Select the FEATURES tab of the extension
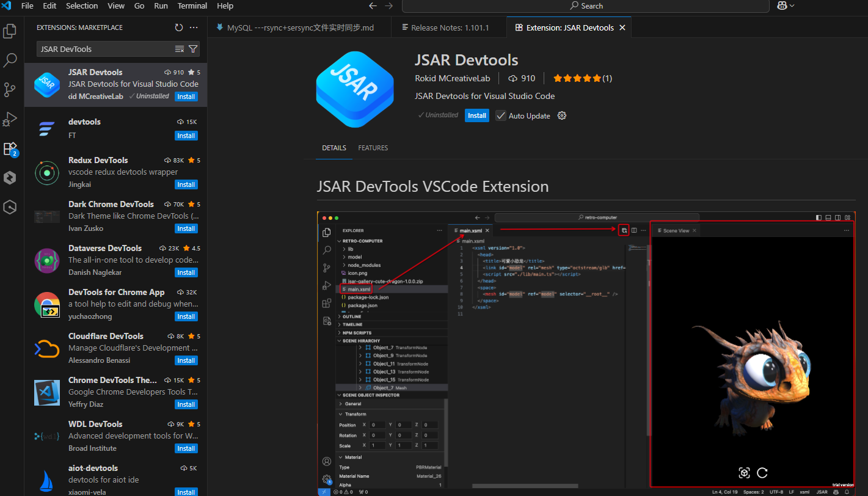This screenshot has width=868, height=496. 373,148
